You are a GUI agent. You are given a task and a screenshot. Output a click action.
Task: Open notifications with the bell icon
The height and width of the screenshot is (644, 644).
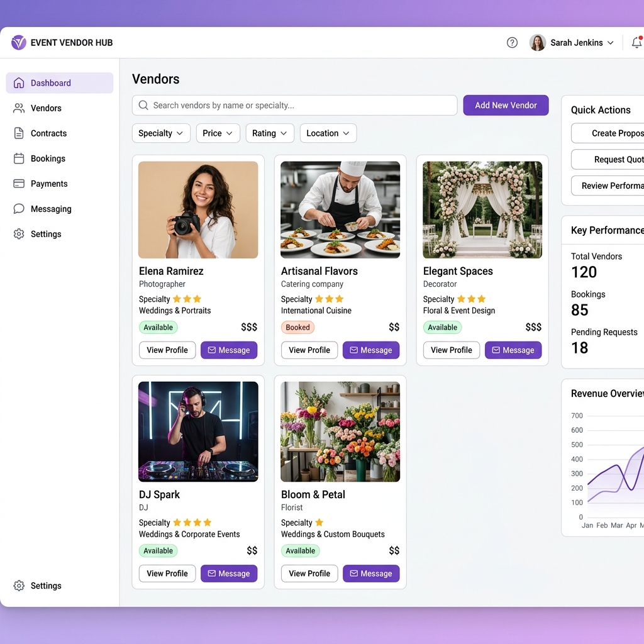tap(637, 42)
